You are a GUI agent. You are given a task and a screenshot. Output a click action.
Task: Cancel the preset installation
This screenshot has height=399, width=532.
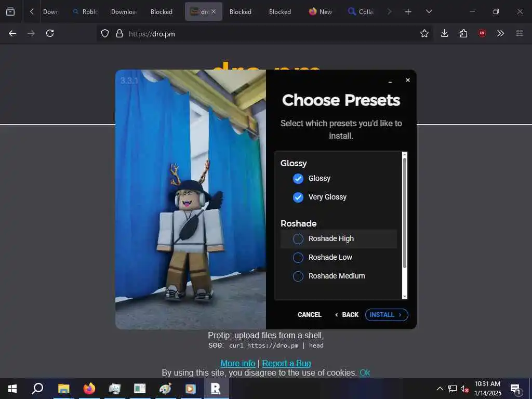click(309, 314)
